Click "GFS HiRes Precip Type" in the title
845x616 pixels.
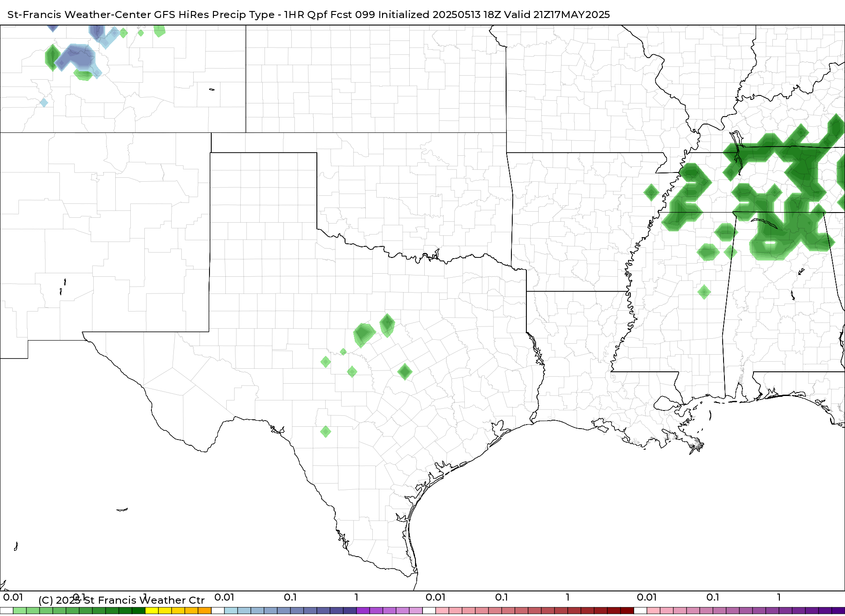(x=214, y=15)
